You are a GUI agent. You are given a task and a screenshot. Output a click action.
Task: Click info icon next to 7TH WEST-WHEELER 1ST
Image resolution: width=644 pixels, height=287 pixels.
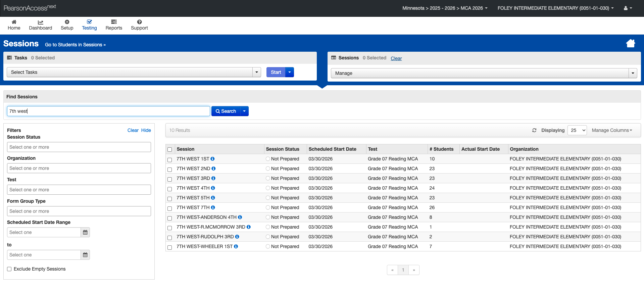coord(236,246)
